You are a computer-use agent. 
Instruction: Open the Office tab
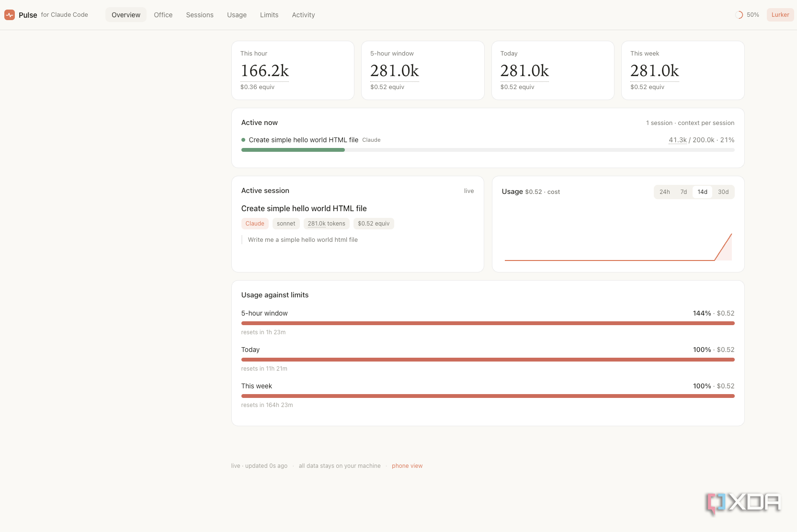coord(163,15)
